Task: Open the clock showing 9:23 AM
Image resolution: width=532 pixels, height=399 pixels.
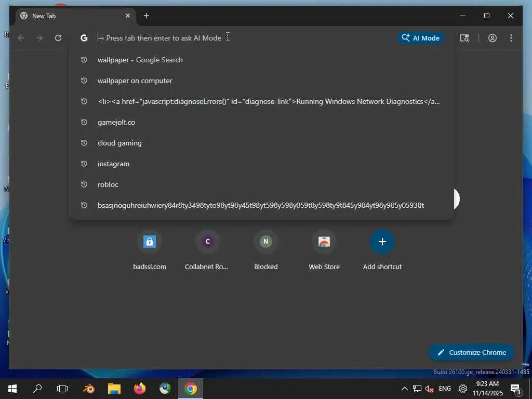Action: click(x=487, y=389)
